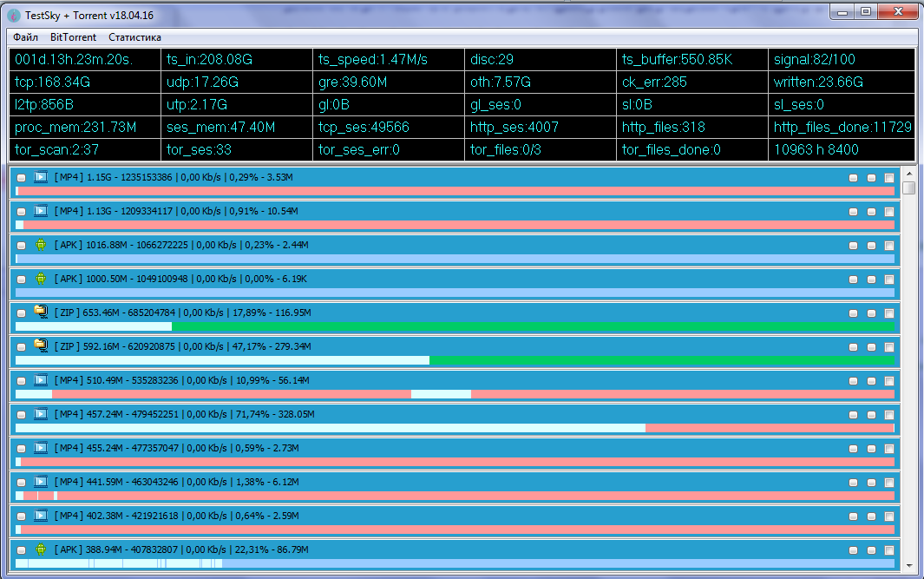Image resolution: width=924 pixels, height=579 pixels.
Task: Open the BitTorrent menu
Action: [73, 37]
